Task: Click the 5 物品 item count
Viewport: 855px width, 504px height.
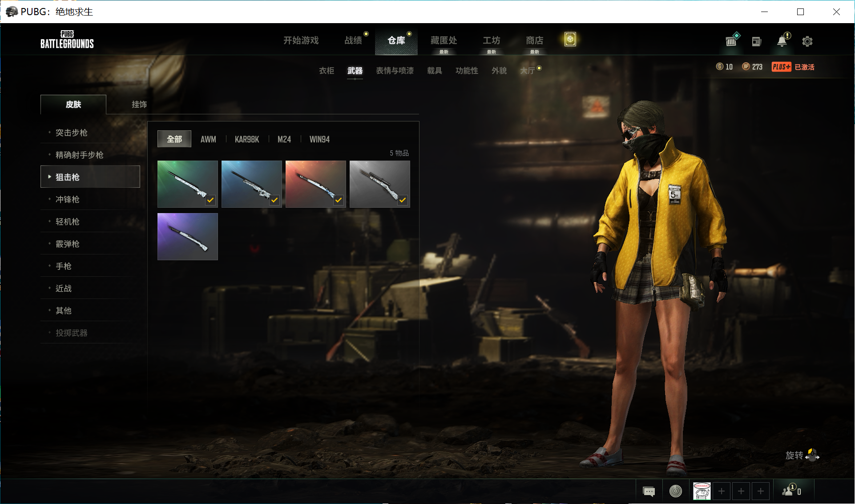Action: pos(399,153)
